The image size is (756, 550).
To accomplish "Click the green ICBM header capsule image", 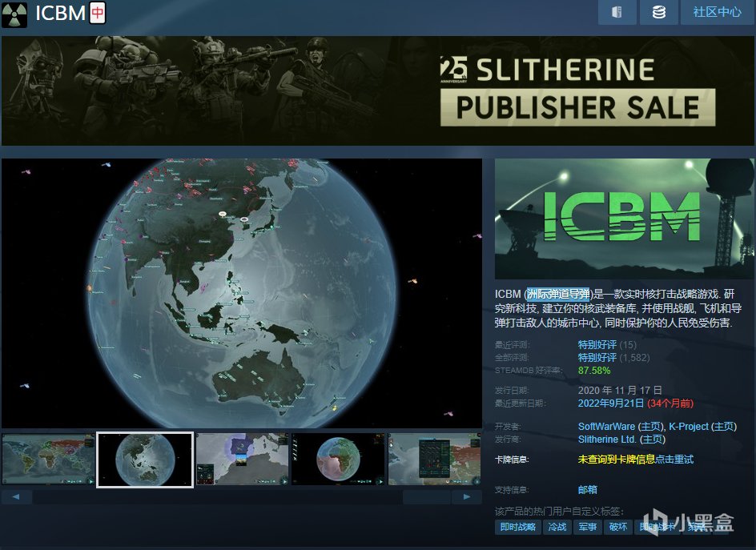I will coord(625,219).
